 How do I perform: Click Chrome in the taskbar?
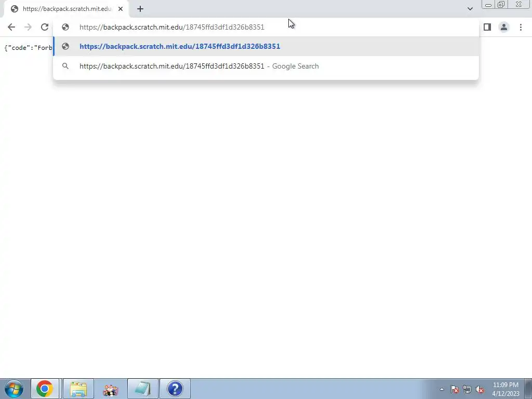click(45, 389)
